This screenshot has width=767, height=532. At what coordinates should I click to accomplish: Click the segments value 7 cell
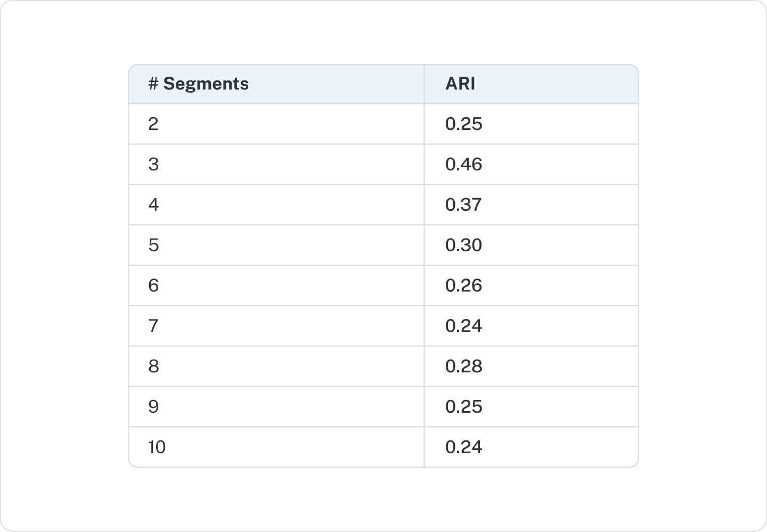[153, 326]
